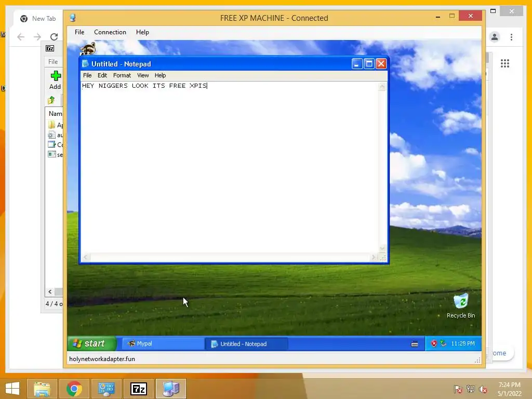Click the on-screen keyboard icon in XP taskbar
Screen dimensions: 532x399
(x=415, y=344)
